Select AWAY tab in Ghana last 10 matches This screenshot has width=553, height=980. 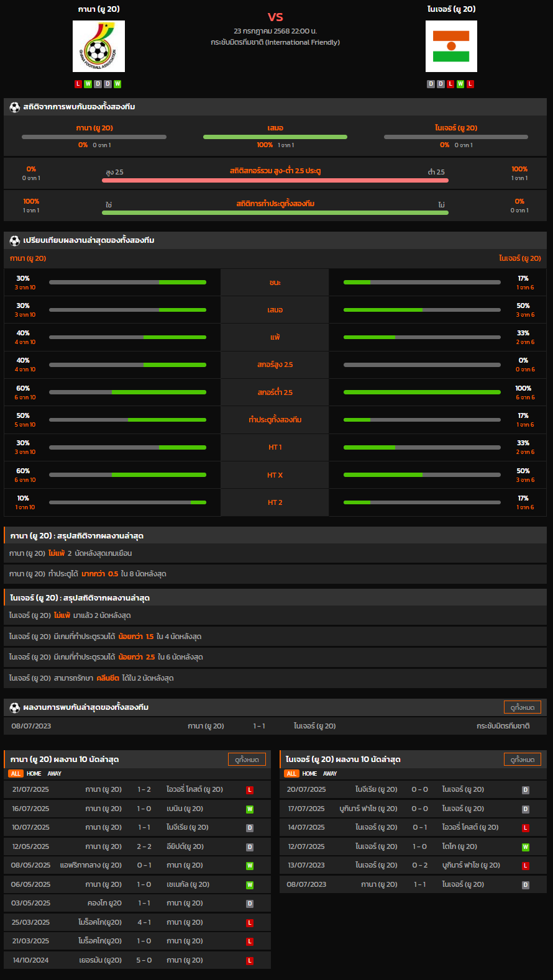coord(55,774)
